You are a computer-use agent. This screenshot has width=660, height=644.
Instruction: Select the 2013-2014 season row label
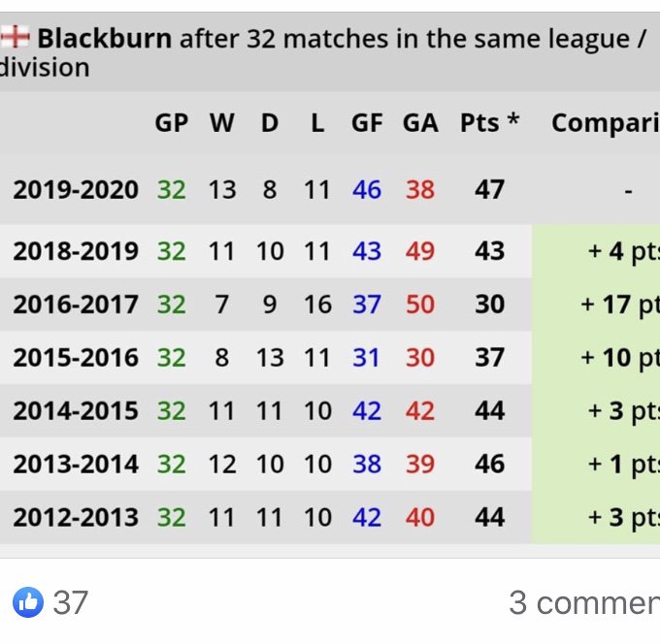(76, 464)
